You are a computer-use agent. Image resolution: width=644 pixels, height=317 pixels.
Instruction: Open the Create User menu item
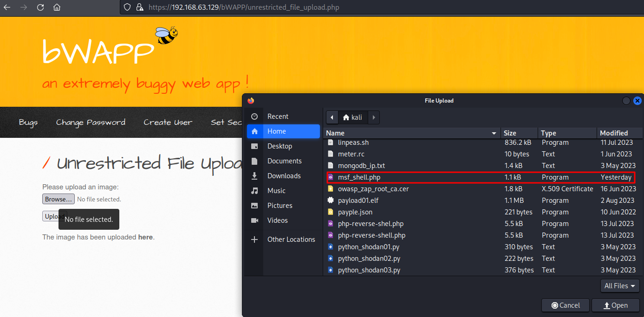[x=168, y=123]
